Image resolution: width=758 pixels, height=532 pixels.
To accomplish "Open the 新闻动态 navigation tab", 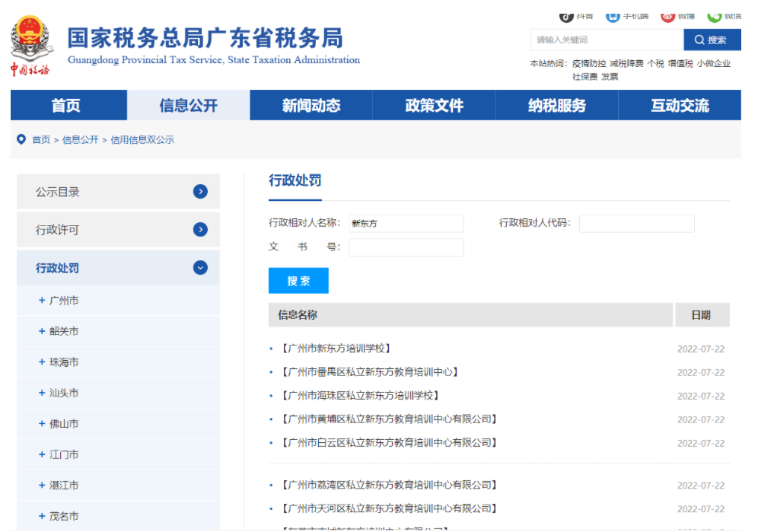I will click(x=311, y=105).
